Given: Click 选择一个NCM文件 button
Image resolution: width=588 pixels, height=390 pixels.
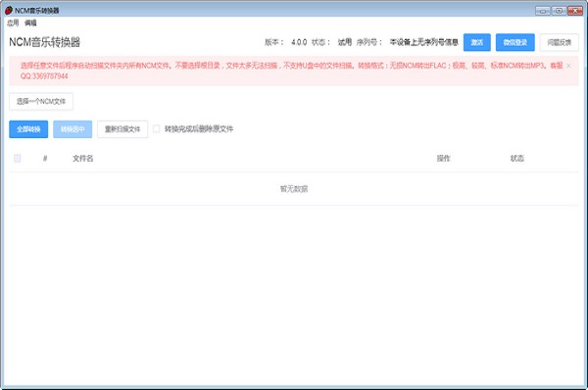Looking at the screenshot, I should (x=41, y=101).
